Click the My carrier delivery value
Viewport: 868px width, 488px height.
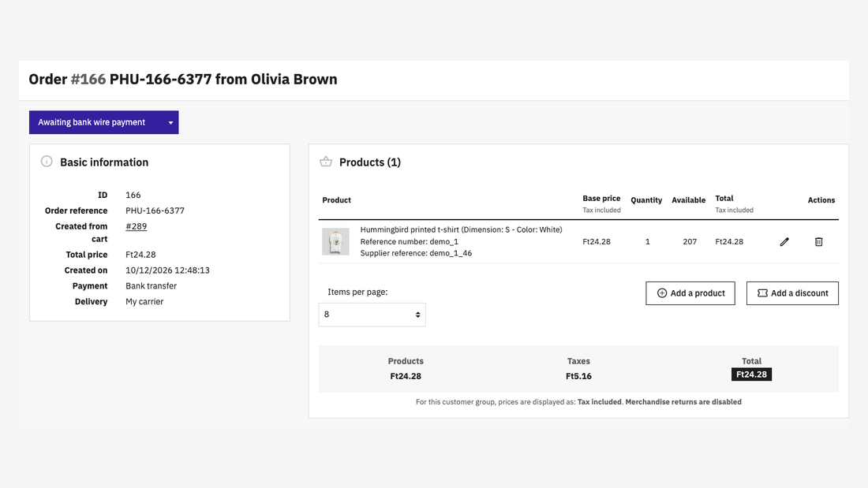pos(144,301)
